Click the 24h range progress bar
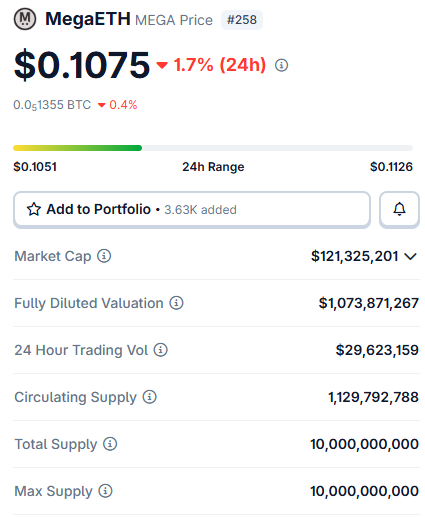This screenshot has width=425, height=517. [213, 148]
